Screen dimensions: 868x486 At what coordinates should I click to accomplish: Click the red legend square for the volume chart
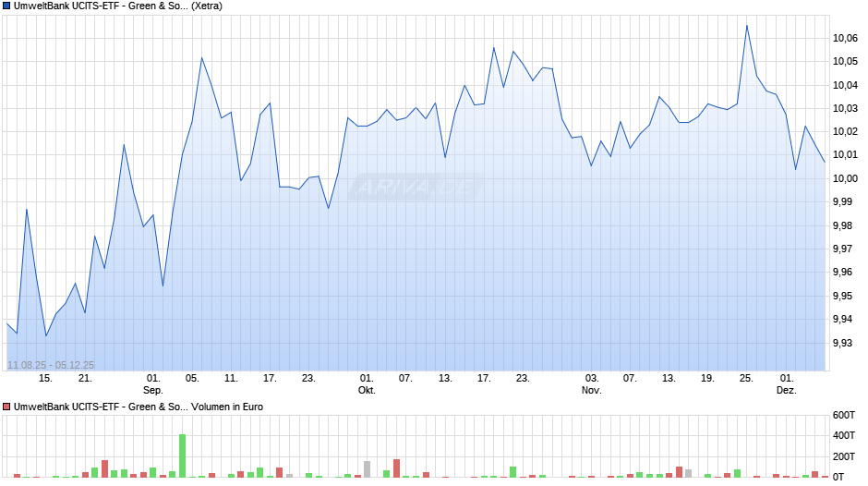click(x=6, y=407)
